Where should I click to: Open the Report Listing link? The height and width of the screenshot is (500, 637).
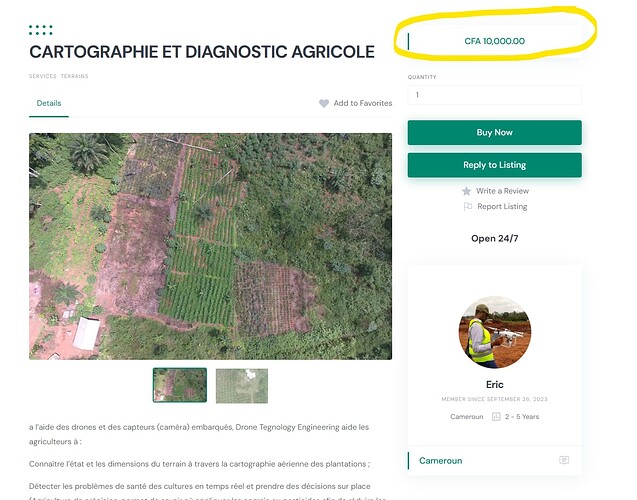(502, 207)
